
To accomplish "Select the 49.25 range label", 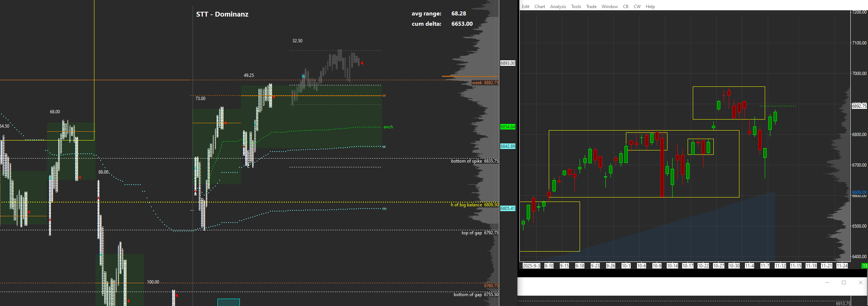I will point(249,75).
